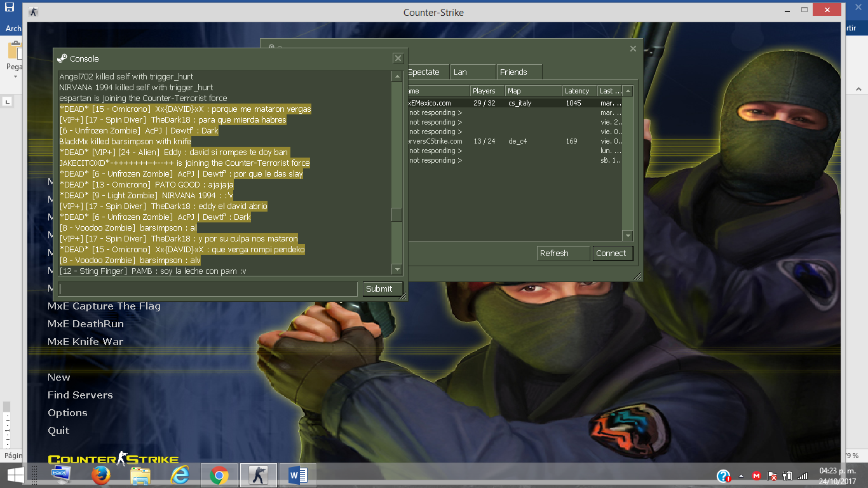Open the on-screen keyboard taskbar icon
This screenshot has width=868, height=488.
pos(61,475)
